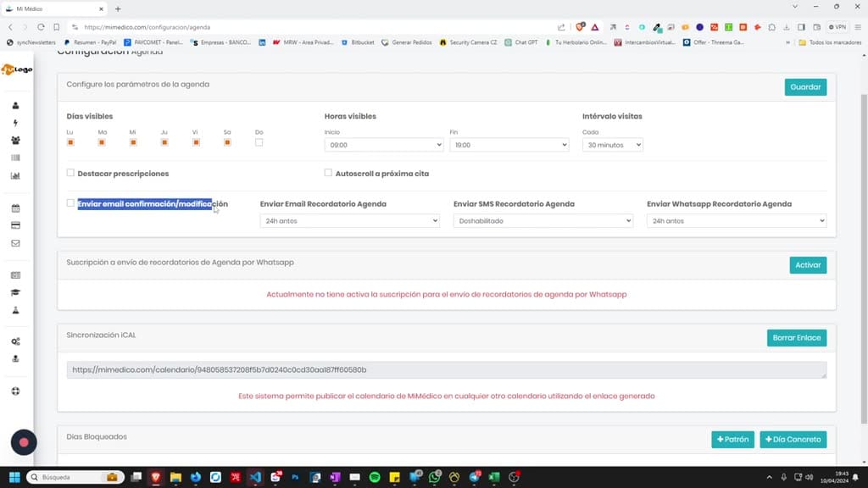Open the graduation cap sidebar icon
Image resolution: width=868 pixels, height=488 pixels.
15,292
